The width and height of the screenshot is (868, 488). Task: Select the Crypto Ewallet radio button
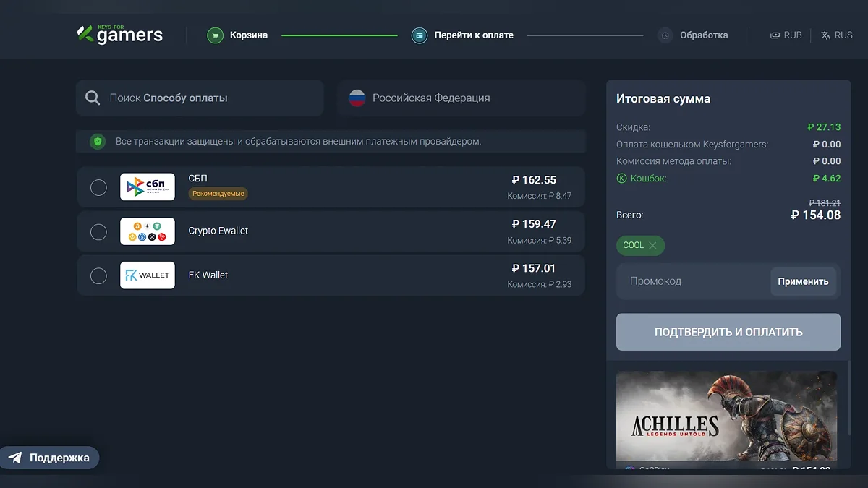tap(98, 231)
